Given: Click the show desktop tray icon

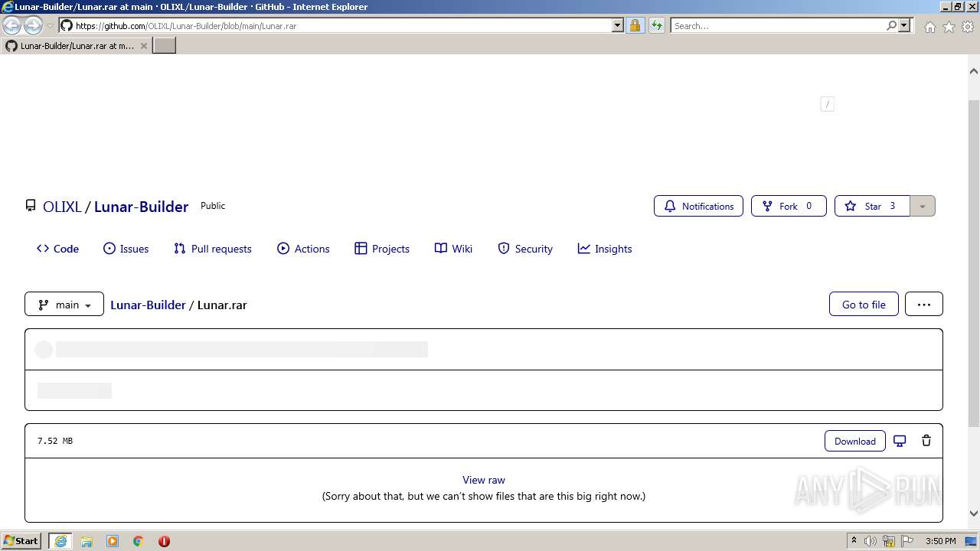Looking at the screenshot, I should (972, 541).
